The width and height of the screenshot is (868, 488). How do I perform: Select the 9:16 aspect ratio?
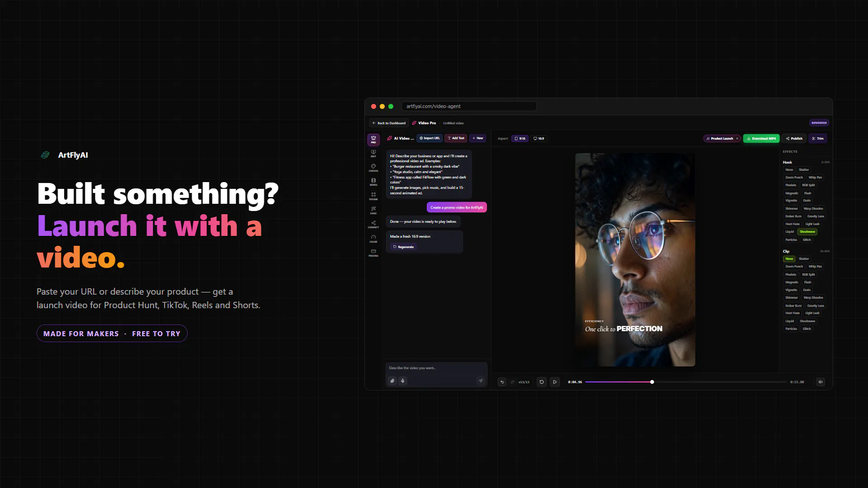point(520,139)
